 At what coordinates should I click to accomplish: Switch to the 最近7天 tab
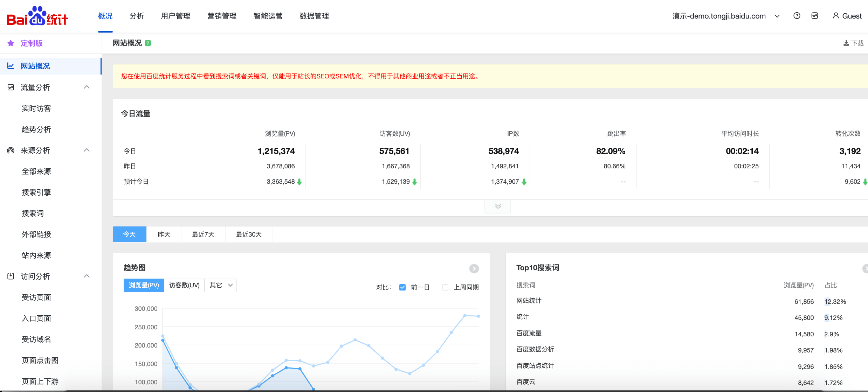coord(203,234)
